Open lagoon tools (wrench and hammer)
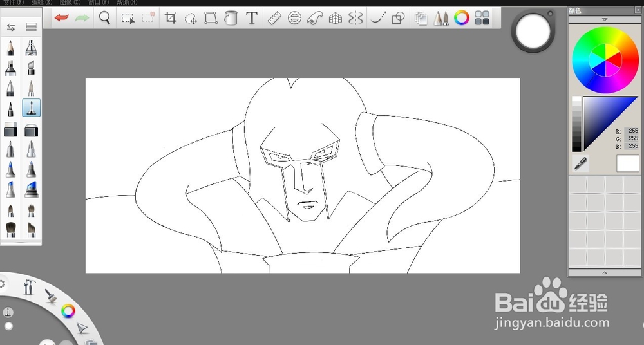644x345 pixels. click(x=28, y=286)
